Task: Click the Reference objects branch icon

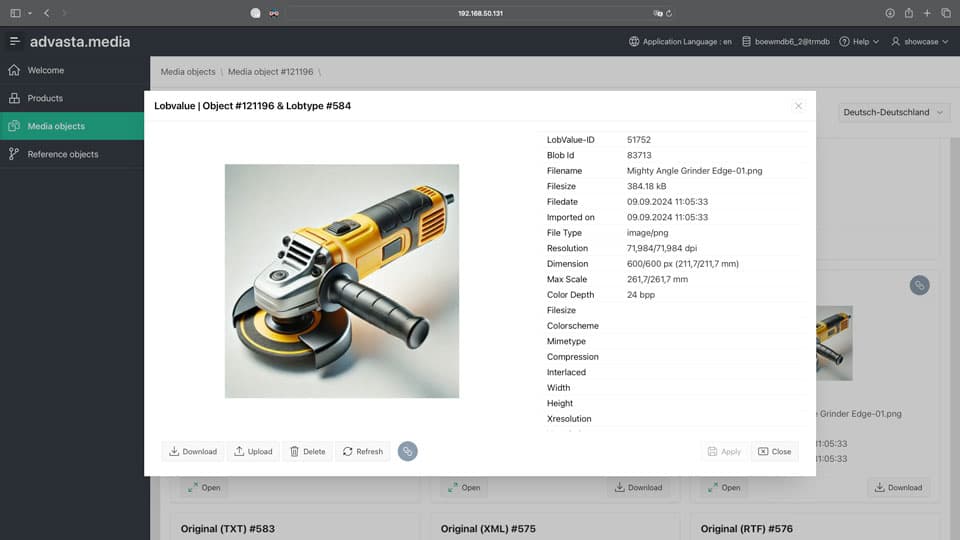Action: click(x=14, y=154)
